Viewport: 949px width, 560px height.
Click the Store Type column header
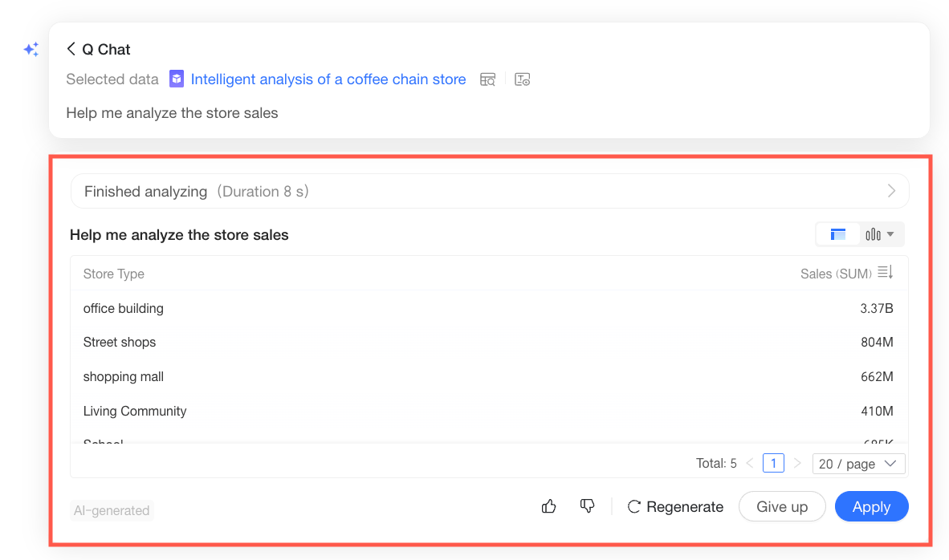click(x=114, y=274)
